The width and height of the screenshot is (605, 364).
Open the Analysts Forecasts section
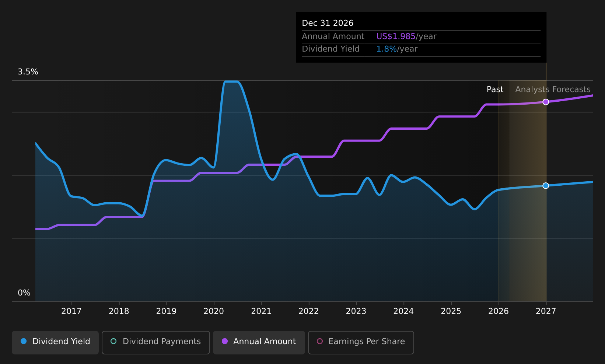point(552,89)
